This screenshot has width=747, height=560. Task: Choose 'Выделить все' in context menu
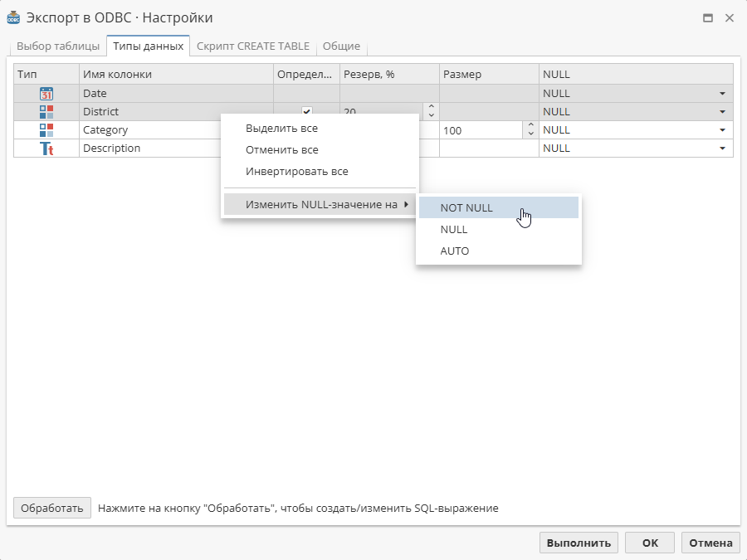320,128
